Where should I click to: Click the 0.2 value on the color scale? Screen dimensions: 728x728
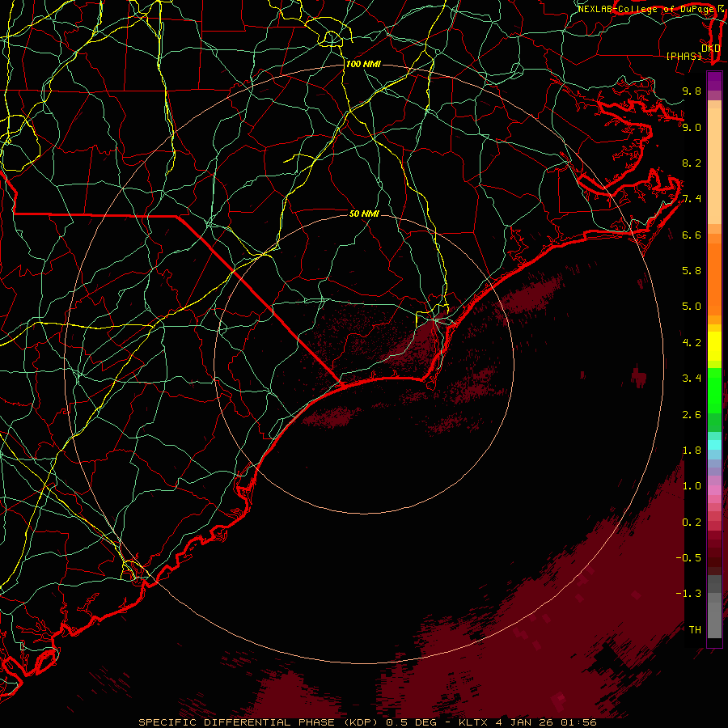point(692,523)
